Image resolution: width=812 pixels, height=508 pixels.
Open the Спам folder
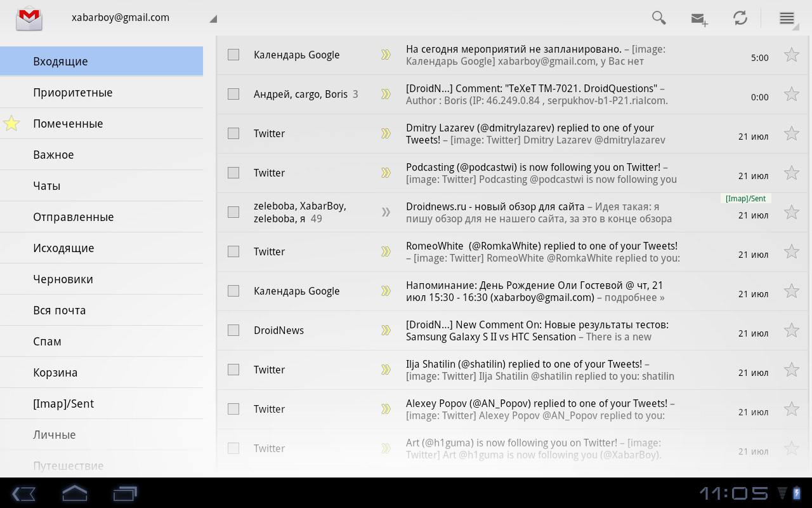[101, 342]
